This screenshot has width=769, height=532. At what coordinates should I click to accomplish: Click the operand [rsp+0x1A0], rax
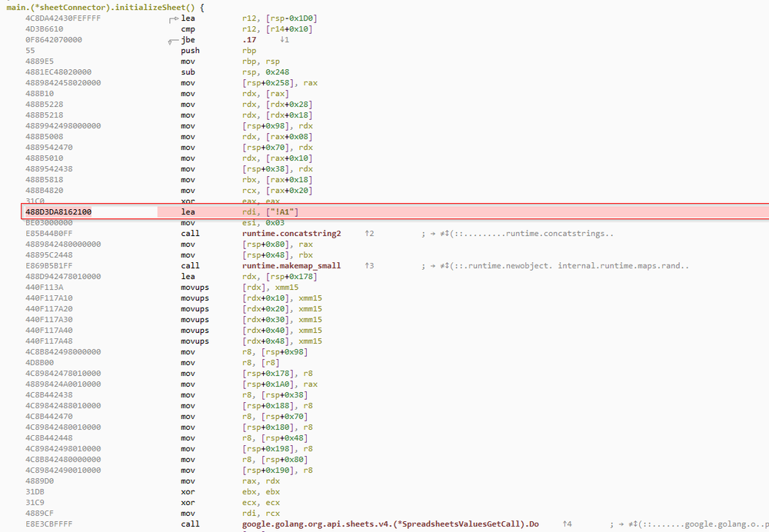[x=280, y=384]
